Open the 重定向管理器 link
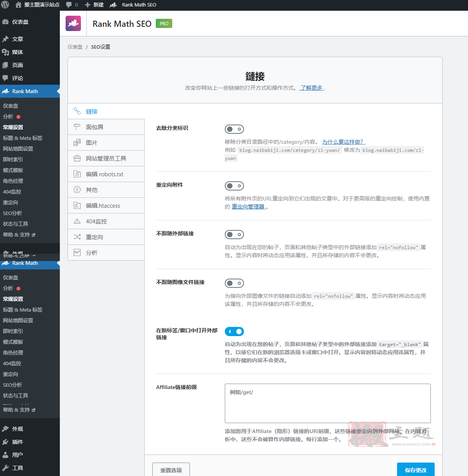The image size is (468, 476). pos(249,207)
